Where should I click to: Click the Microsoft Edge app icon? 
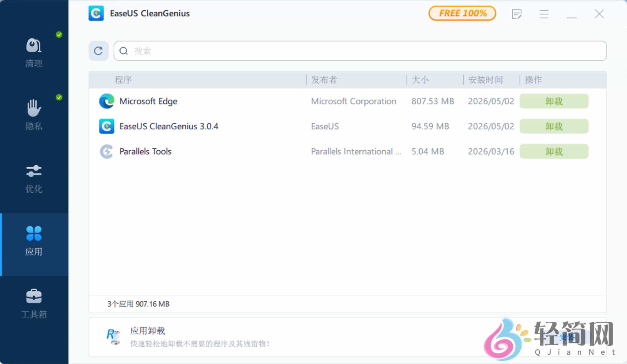tap(106, 101)
